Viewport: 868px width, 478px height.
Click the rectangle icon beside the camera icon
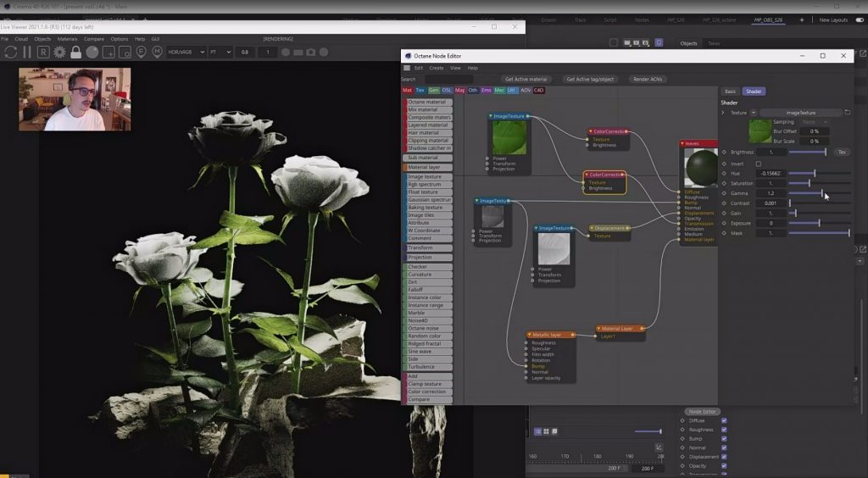click(298, 52)
